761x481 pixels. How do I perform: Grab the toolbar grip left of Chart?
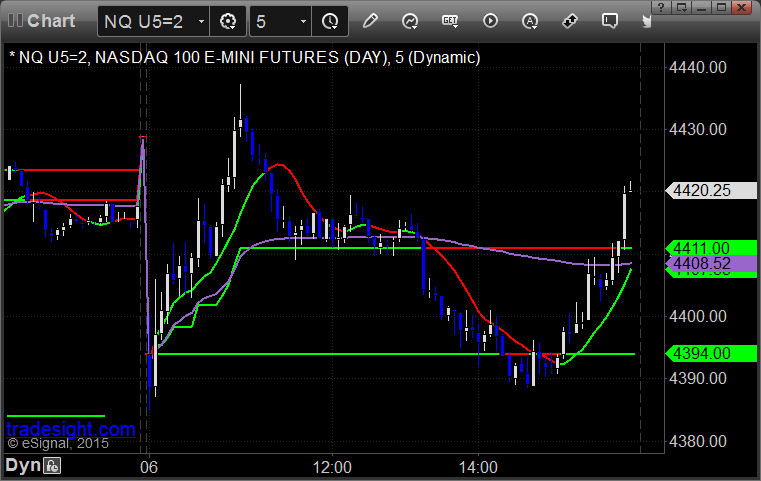[15, 21]
